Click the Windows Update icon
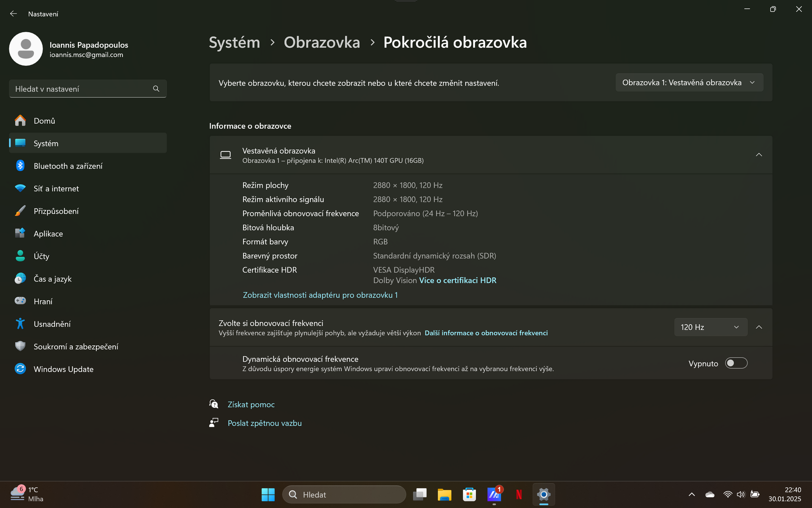This screenshot has height=508, width=812. click(x=20, y=368)
